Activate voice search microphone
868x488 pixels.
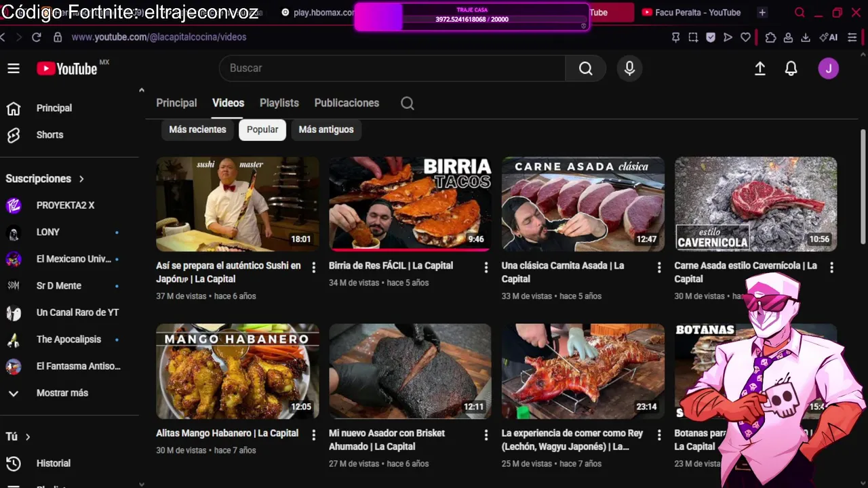pos(629,68)
